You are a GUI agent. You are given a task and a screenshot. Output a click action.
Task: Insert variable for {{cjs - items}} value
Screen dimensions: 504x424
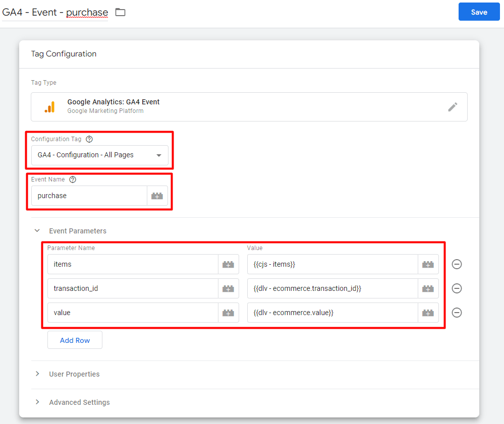pos(428,264)
